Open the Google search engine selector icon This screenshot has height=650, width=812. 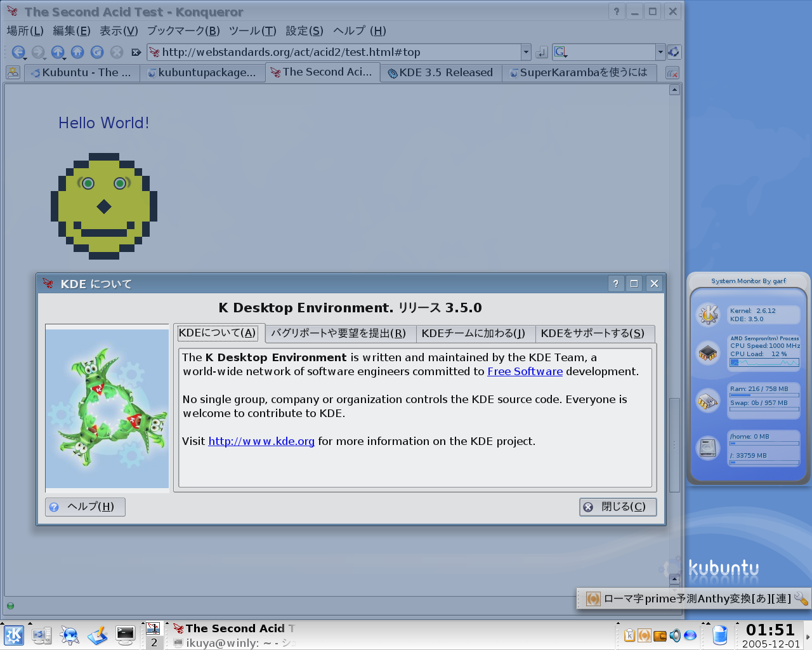[x=560, y=52]
